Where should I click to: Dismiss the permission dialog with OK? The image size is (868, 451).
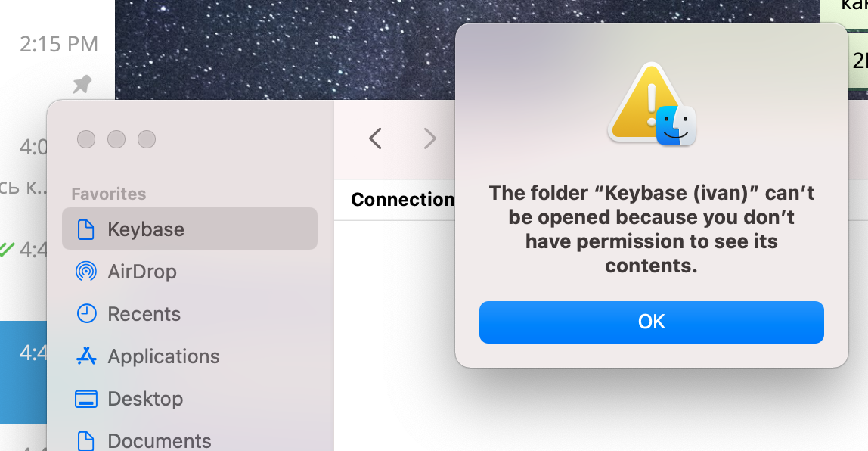651,322
